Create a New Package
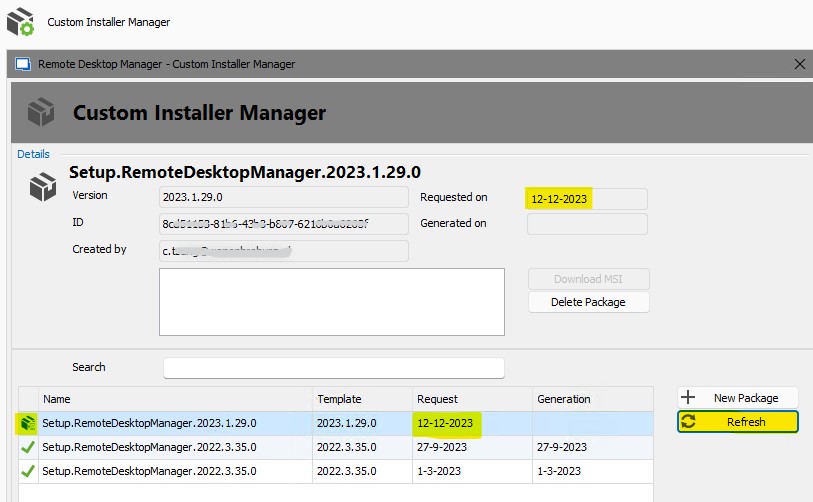813x502 pixels. (738, 398)
